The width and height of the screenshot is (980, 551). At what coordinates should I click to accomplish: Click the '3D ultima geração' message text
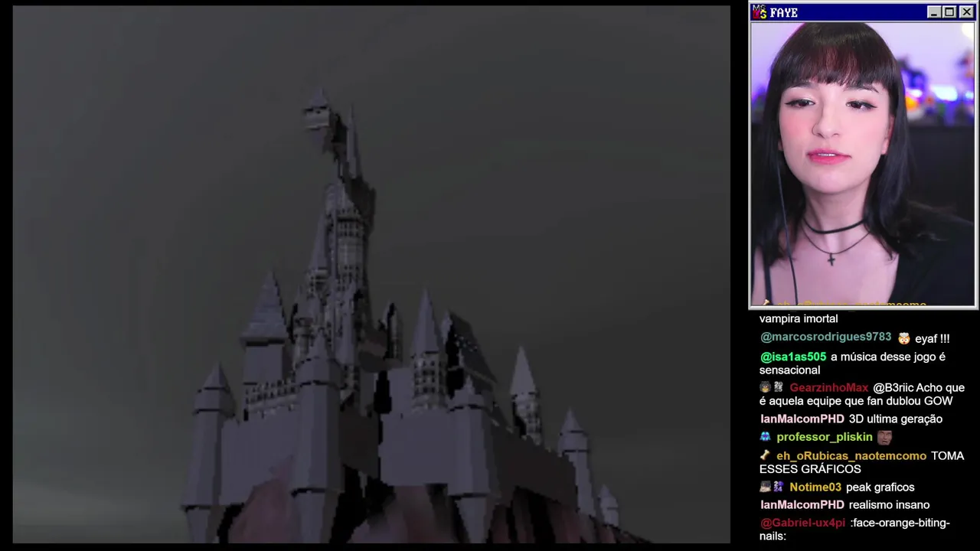pos(896,419)
